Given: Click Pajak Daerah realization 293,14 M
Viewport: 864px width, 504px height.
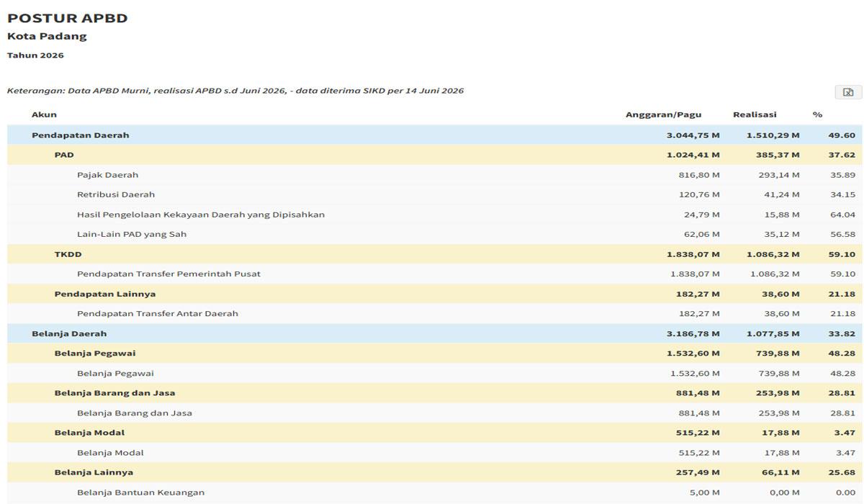Looking at the screenshot, I should coord(779,175).
